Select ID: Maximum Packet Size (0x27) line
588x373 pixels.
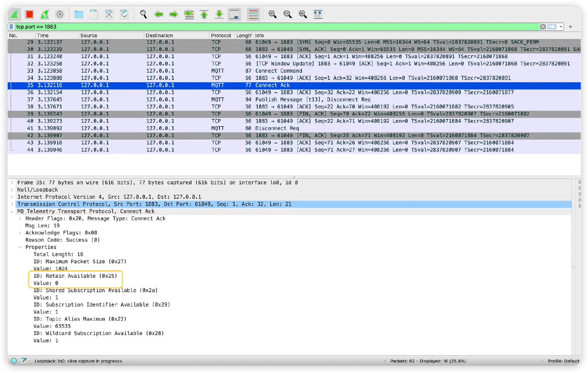80,262
